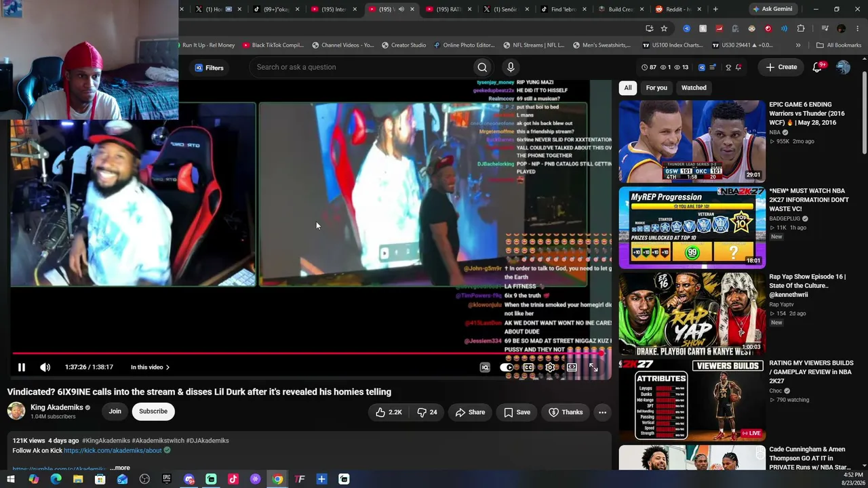Open the Chrome three-dot menu
The image size is (868, 488).
(857, 28)
